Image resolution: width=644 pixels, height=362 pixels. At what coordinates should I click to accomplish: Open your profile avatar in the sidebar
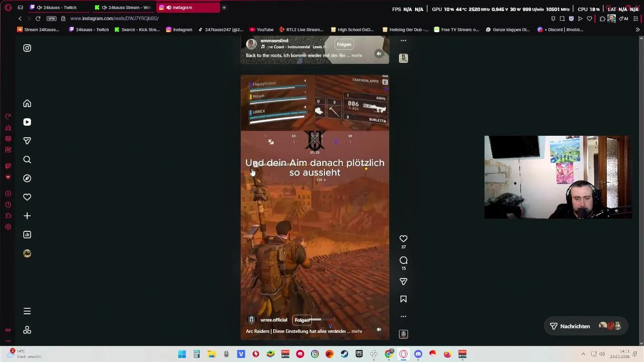click(27, 253)
